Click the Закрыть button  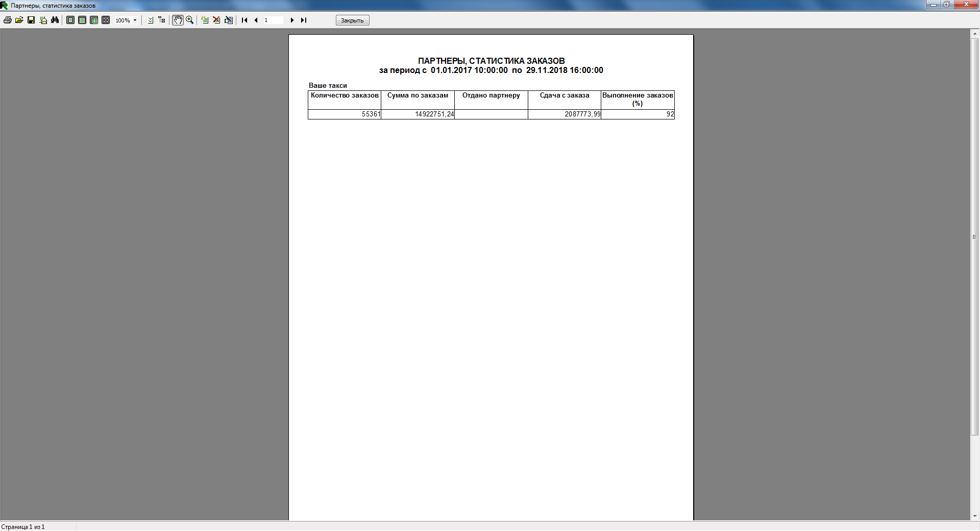coord(352,20)
